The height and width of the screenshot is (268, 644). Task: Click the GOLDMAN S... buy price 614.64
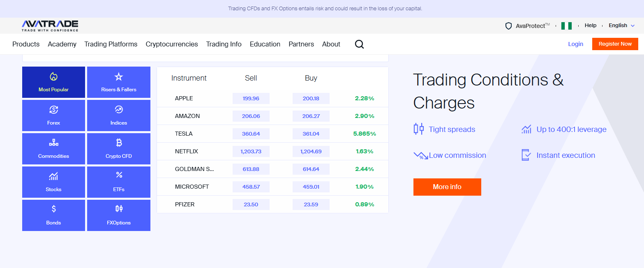pyautogui.click(x=311, y=169)
